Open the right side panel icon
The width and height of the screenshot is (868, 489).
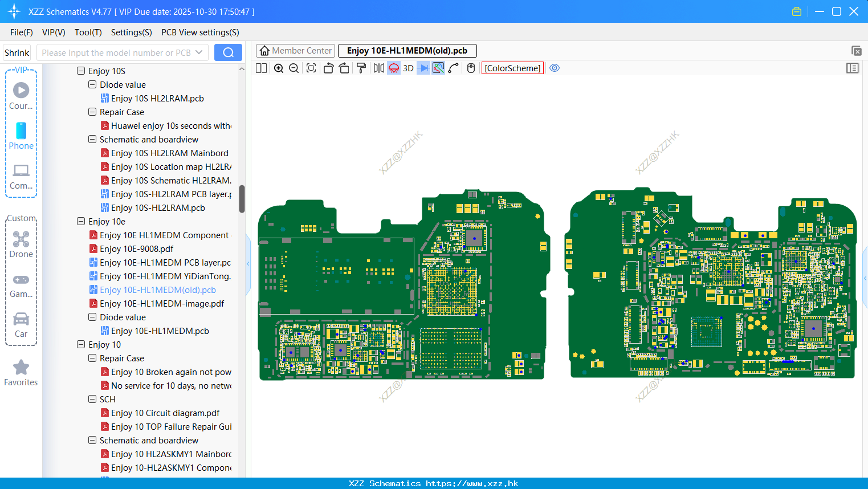pyautogui.click(x=853, y=68)
